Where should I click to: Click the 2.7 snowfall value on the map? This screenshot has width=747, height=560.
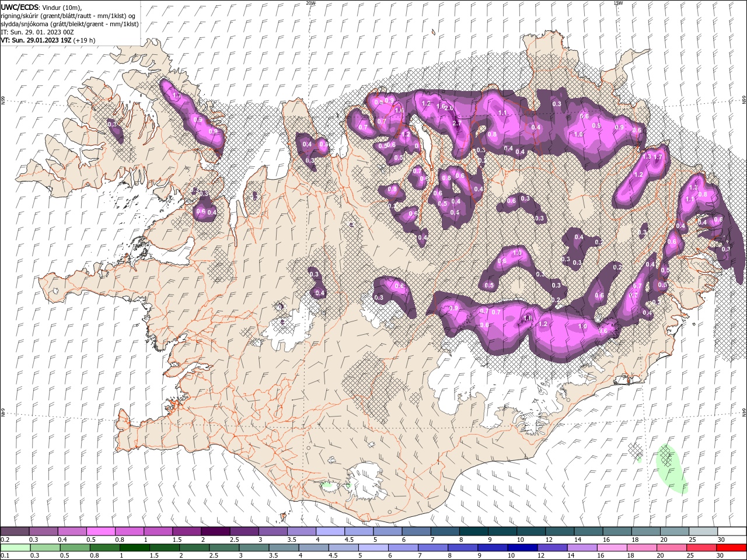pyautogui.click(x=457, y=124)
